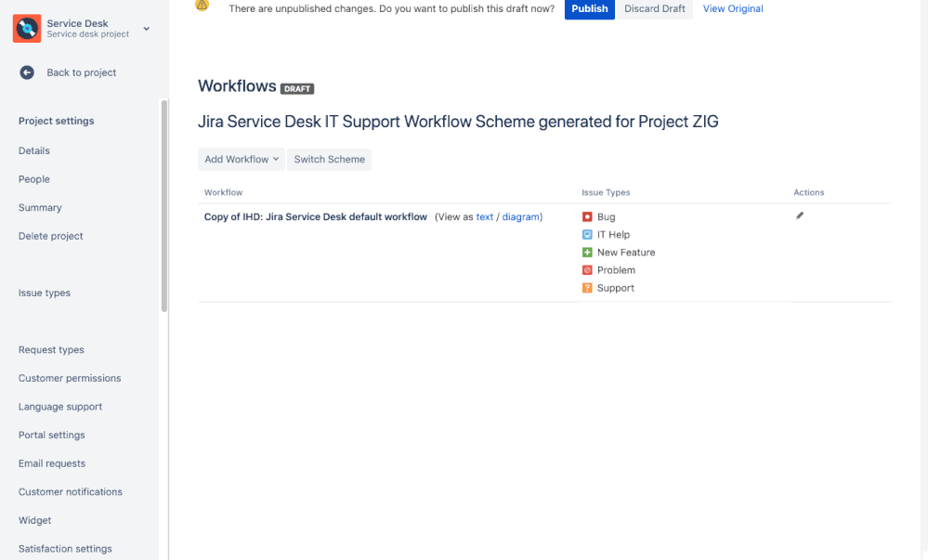Click the Support issue type icon
Viewport: 928px width, 560px height.
pyautogui.click(x=588, y=287)
